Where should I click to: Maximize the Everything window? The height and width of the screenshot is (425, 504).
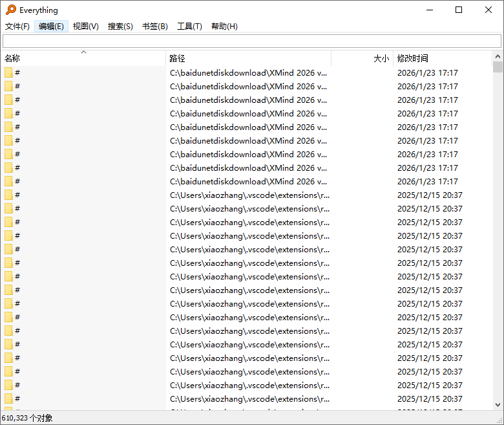[x=459, y=10]
